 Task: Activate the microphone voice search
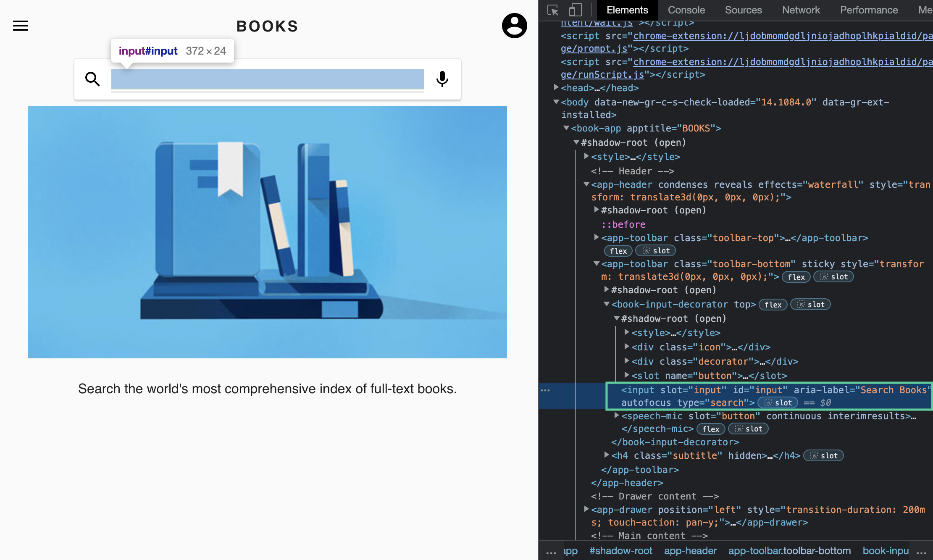pyautogui.click(x=442, y=79)
